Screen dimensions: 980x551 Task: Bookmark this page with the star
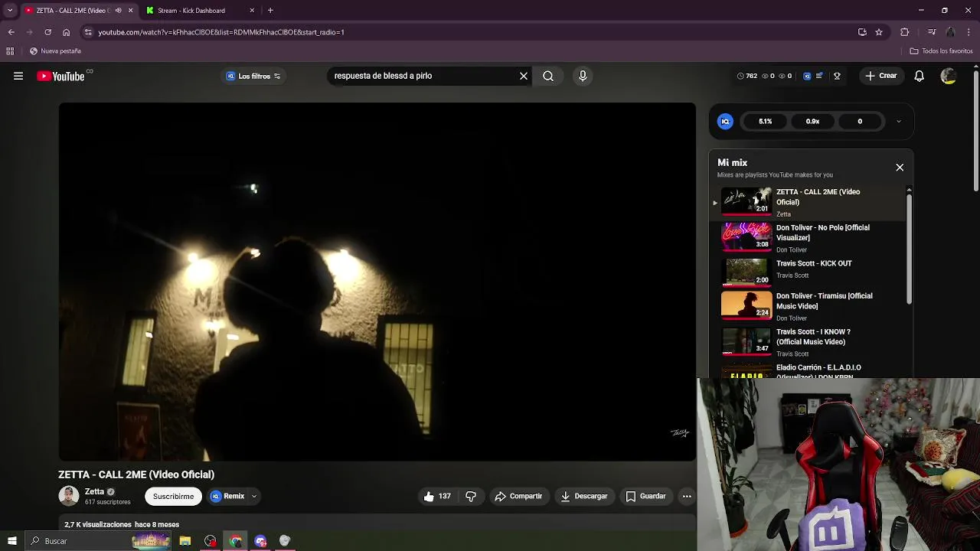[879, 32]
